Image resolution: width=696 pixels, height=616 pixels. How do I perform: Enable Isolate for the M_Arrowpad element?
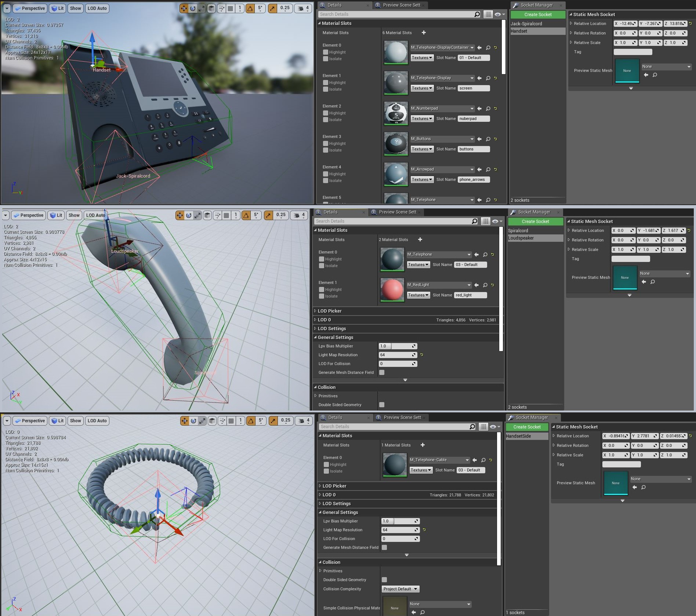[326, 181]
